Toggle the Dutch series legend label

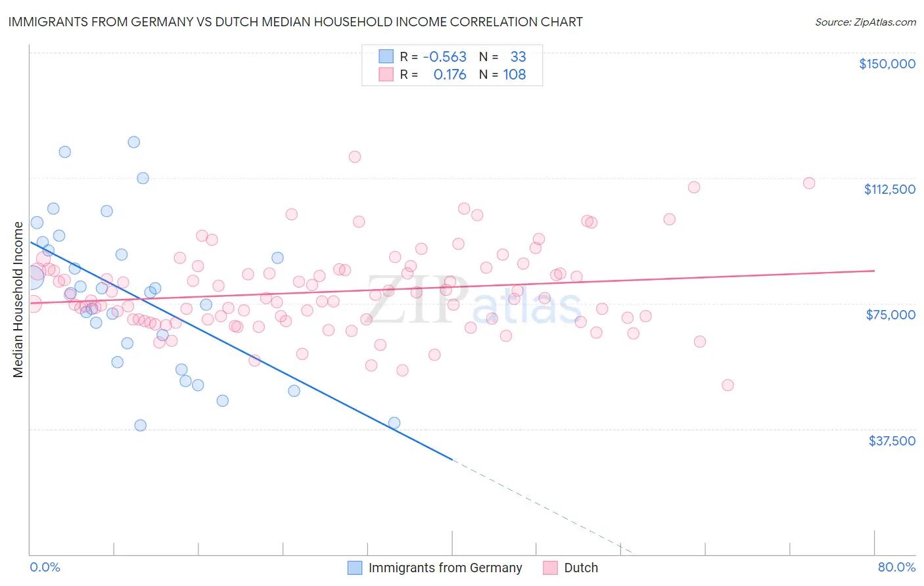point(581,568)
